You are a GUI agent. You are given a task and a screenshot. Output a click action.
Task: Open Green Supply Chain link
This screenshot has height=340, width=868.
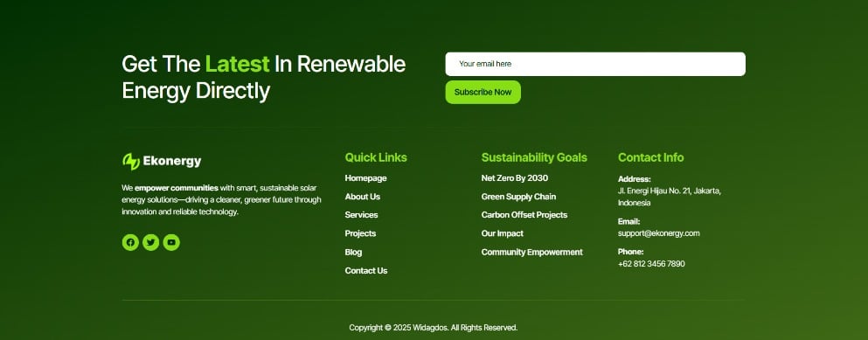[518, 197]
